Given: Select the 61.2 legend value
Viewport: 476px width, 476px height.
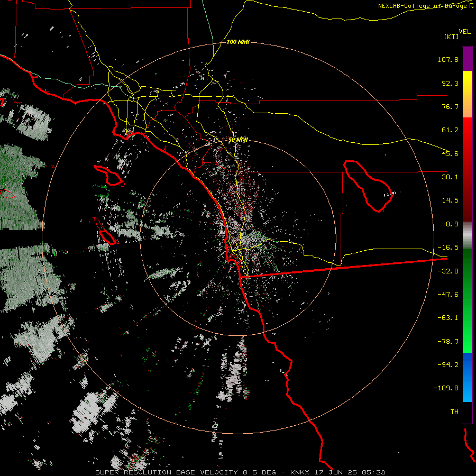Looking at the screenshot, I should pyautogui.click(x=450, y=130).
